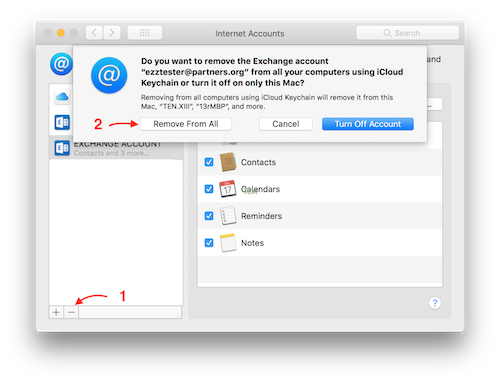Go forward with the right chevron
This screenshot has width=500, height=383.
pos(112,33)
